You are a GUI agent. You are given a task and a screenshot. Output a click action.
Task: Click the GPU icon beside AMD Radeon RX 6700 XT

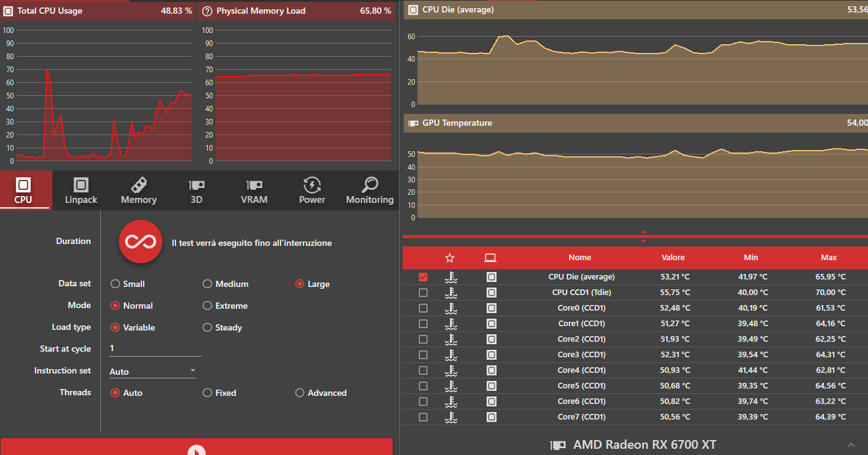point(558,446)
